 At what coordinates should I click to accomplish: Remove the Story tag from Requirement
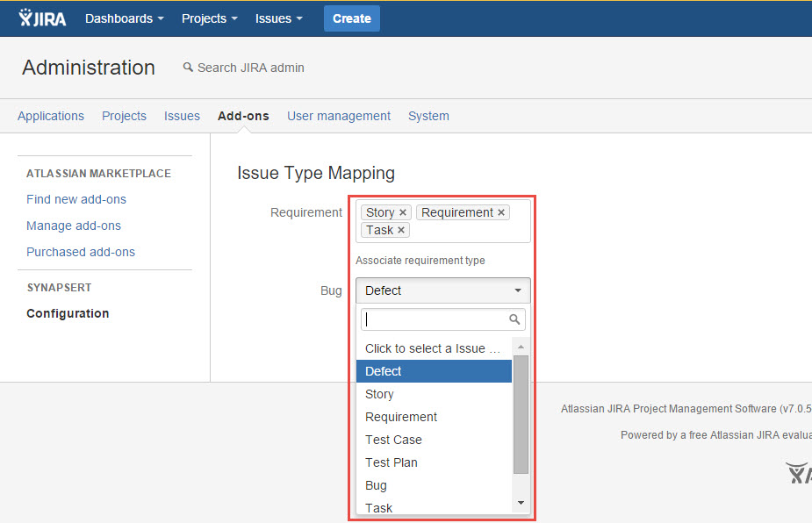tap(403, 213)
